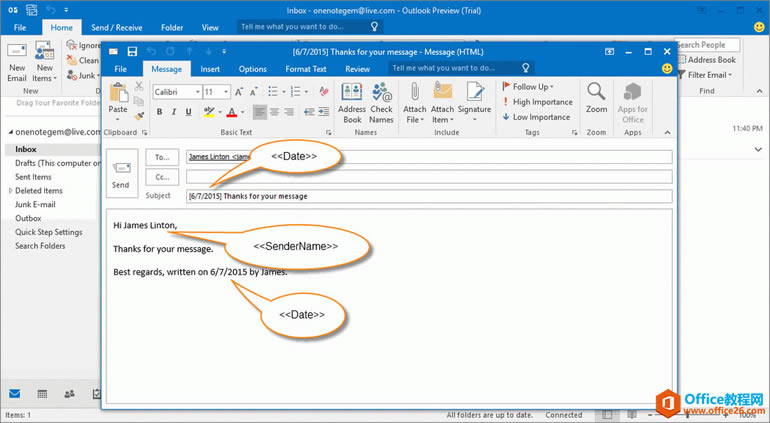The image size is (770, 423).
Task: Switch to the Insert ribbon tab
Action: click(210, 69)
